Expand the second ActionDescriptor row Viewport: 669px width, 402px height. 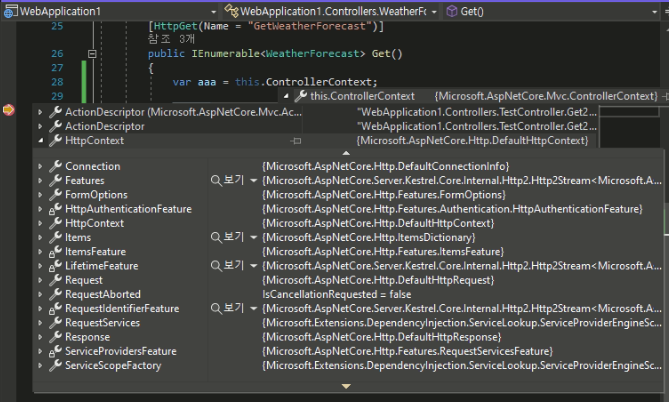(40, 126)
